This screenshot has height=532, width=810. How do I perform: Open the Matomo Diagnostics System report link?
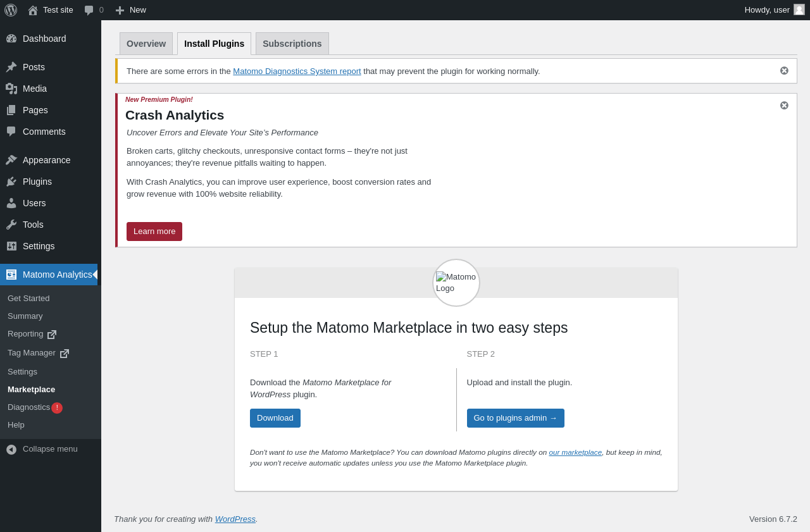(x=297, y=71)
